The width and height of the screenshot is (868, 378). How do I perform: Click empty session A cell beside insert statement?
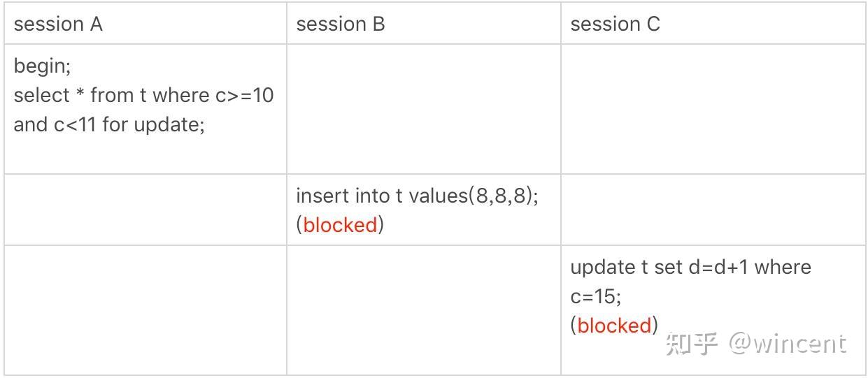pyautogui.click(x=145, y=210)
